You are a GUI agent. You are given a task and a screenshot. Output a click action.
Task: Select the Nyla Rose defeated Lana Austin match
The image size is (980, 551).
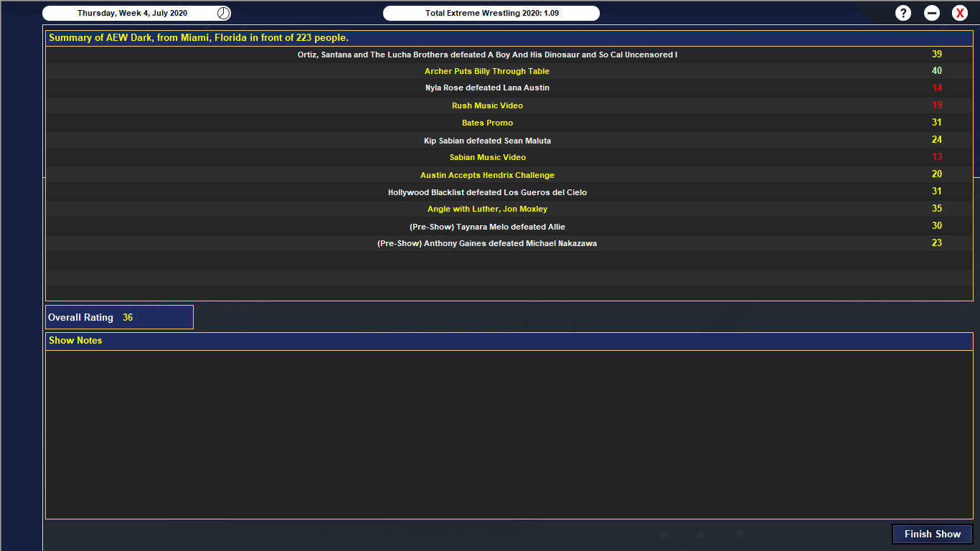(486, 88)
